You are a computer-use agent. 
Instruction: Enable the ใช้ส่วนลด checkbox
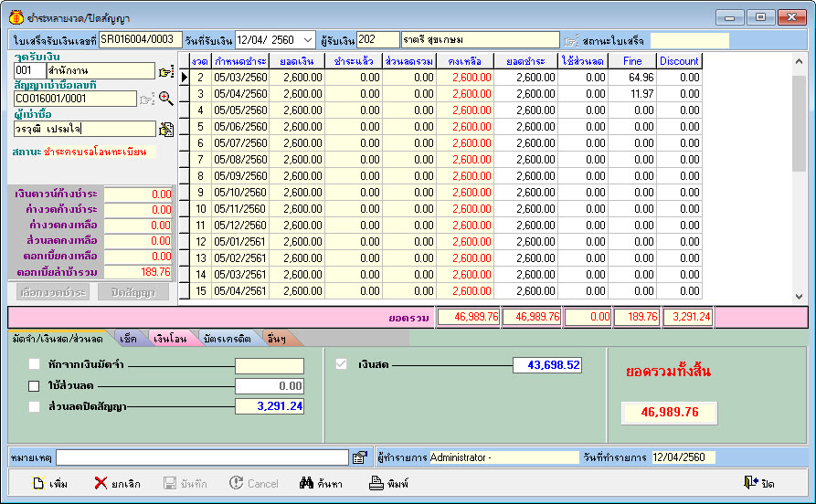(34, 386)
